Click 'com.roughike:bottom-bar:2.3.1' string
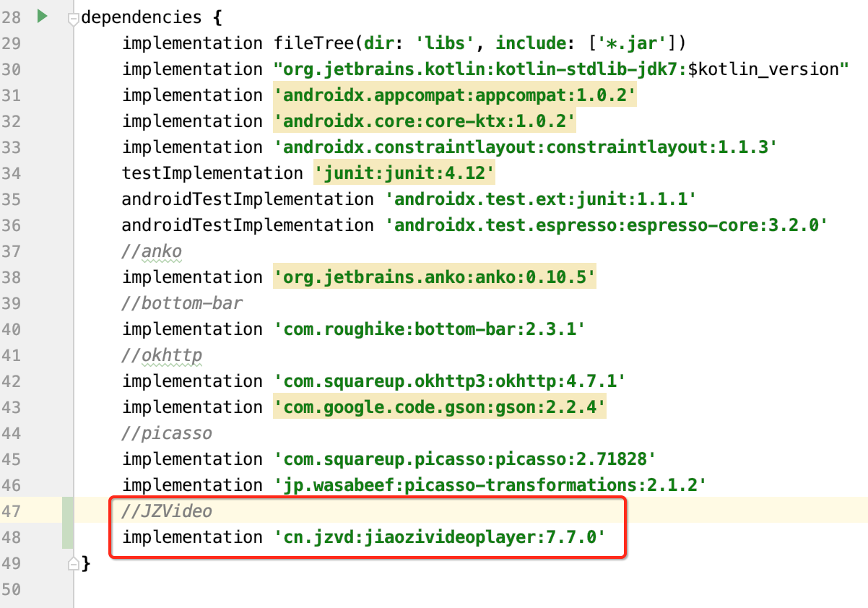Viewport: 868px width, 608px height. [x=429, y=329]
